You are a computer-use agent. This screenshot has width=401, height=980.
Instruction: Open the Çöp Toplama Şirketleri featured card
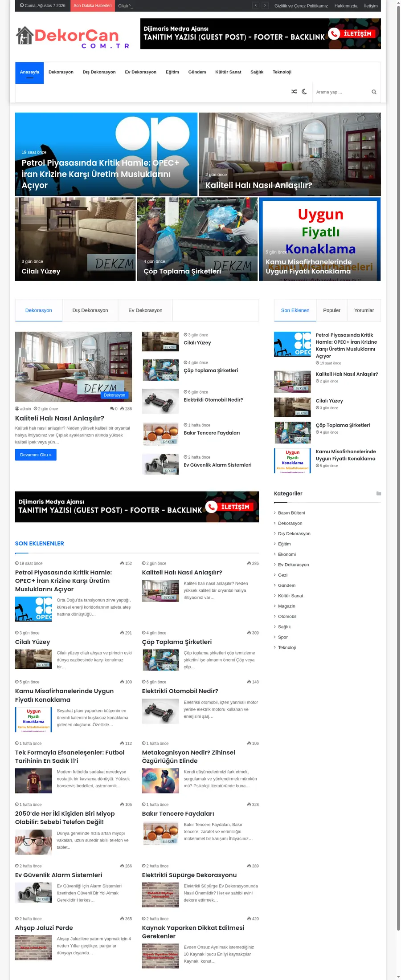point(197,239)
